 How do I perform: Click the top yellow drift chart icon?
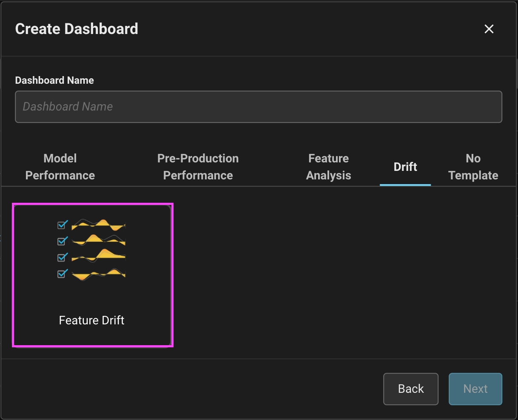tap(98, 224)
